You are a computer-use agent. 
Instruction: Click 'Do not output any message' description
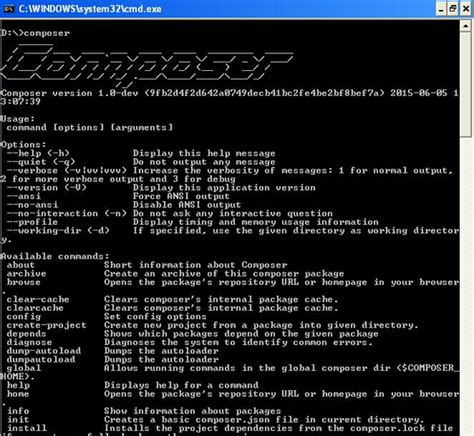point(204,162)
